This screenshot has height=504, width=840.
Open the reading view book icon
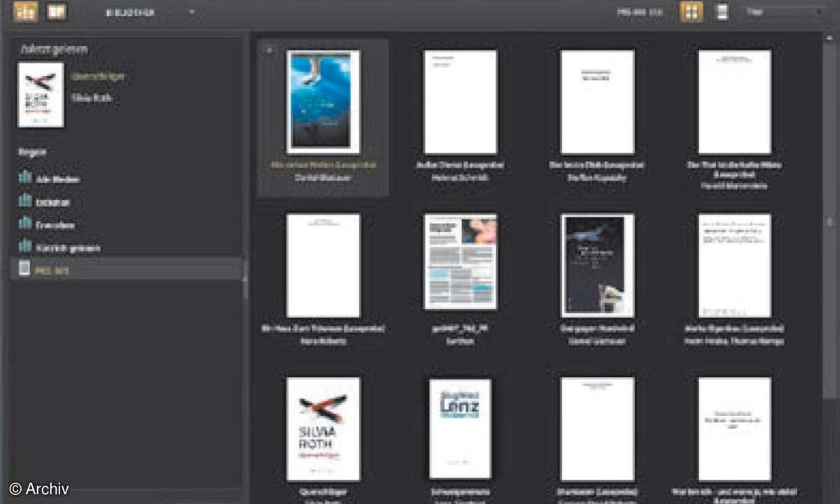57,11
